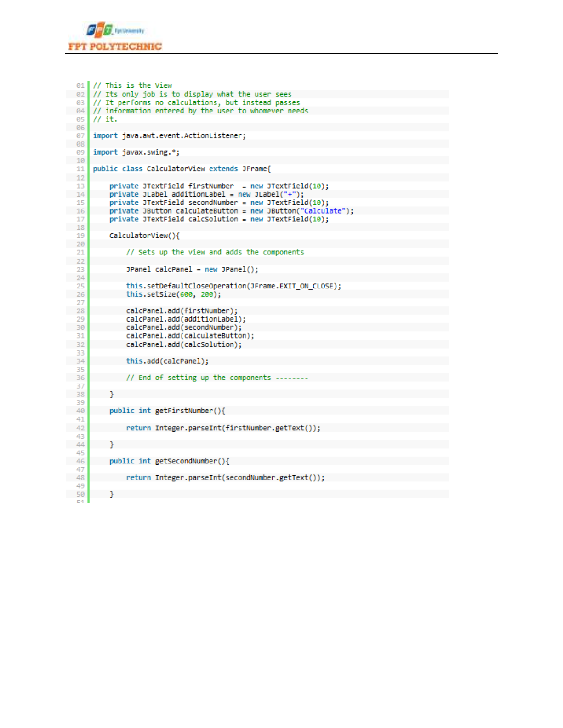Screen dimensions: 563x728
Task: Click the JPanel calcPanel declaration line
Action: point(192,270)
